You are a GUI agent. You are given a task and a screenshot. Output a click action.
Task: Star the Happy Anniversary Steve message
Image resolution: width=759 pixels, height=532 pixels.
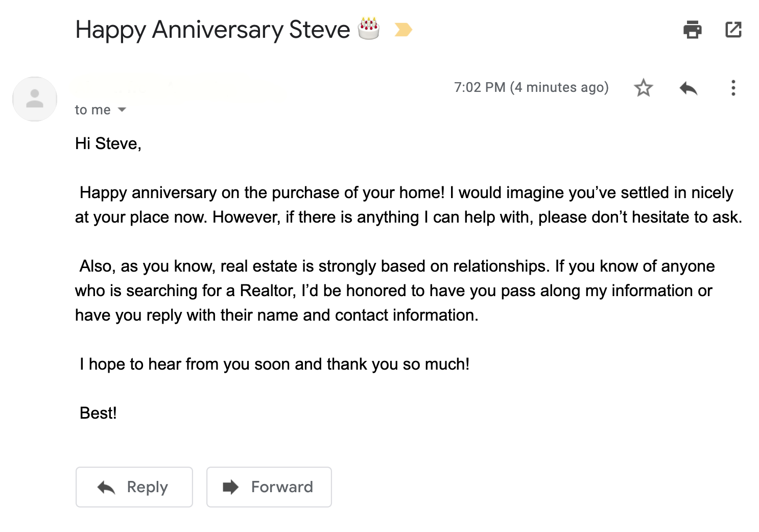pos(644,88)
